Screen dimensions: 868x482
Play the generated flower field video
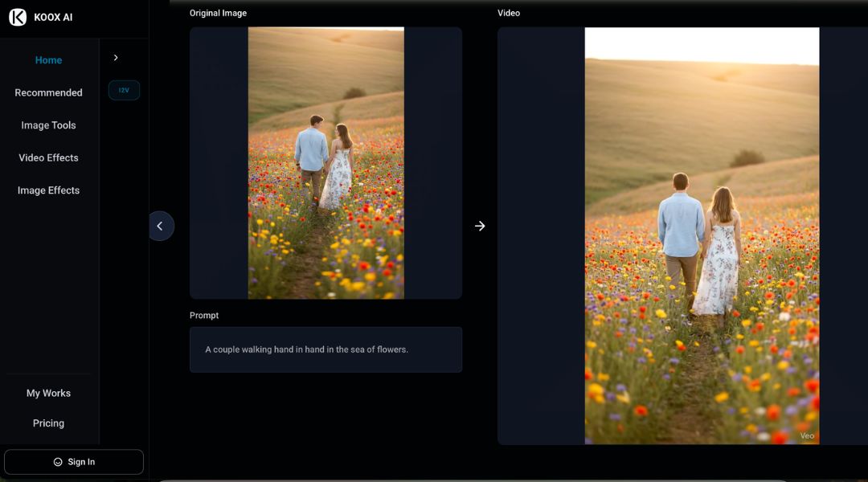[702, 235]
